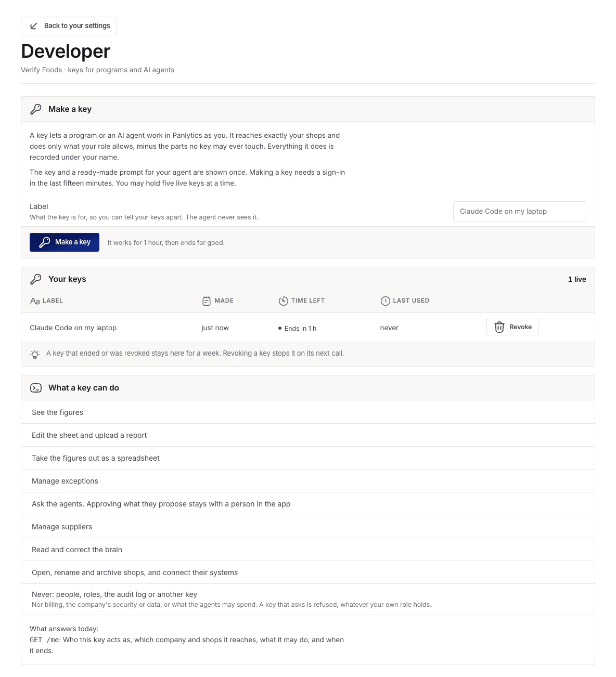Image resolution: width=616 pixels, height=677 pixels.
Task: Select 'Open, rename and archive shops' row
Action: [308, 572]
